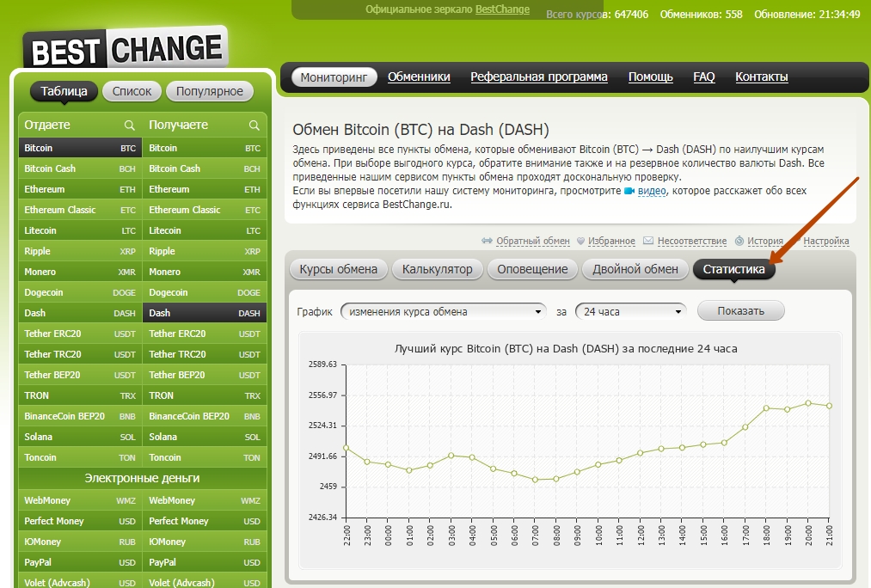Switch to the Список view tab
The height and width of the screenshot is (588, 871).
(132, 91)
